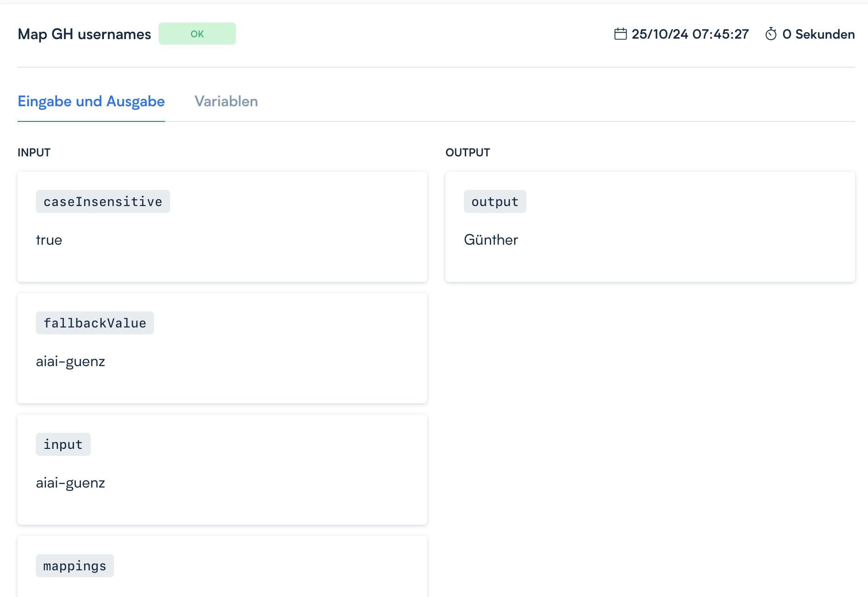Viewport: 868px width, 597px height.
Task: Click the fallbackValue parameter tag
Action: tap(95, 323)
